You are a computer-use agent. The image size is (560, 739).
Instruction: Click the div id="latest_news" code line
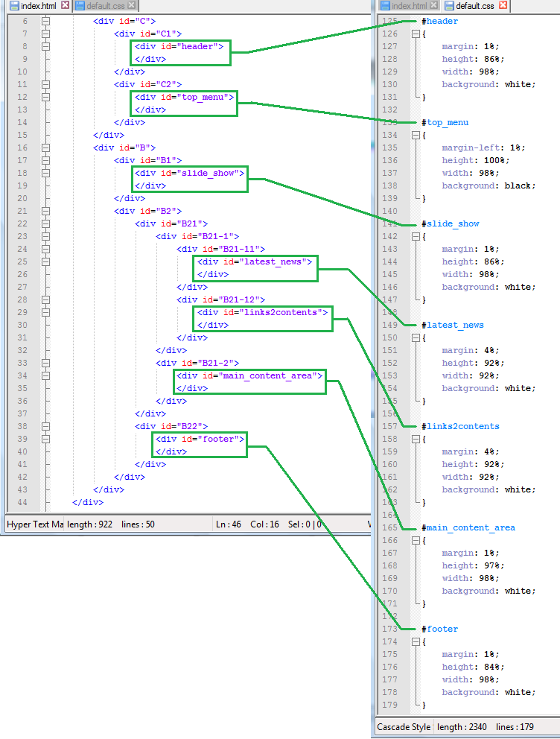pyautogui.click(x=255, y=261)
